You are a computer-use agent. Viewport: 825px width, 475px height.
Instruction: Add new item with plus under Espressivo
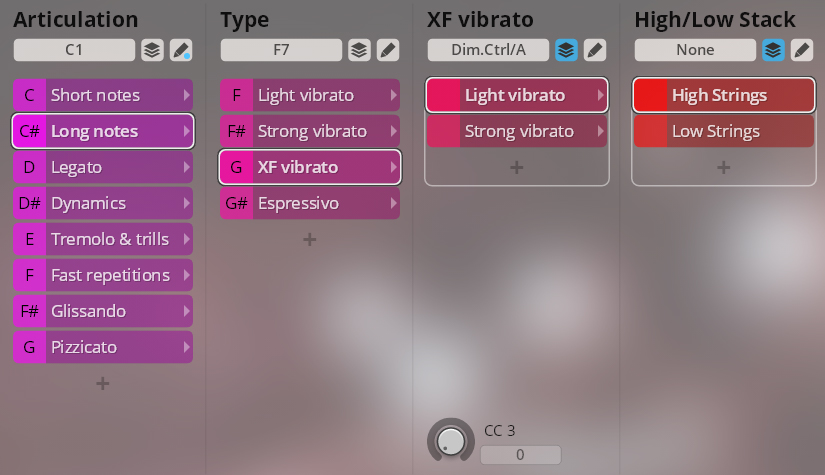coord(309,239)
